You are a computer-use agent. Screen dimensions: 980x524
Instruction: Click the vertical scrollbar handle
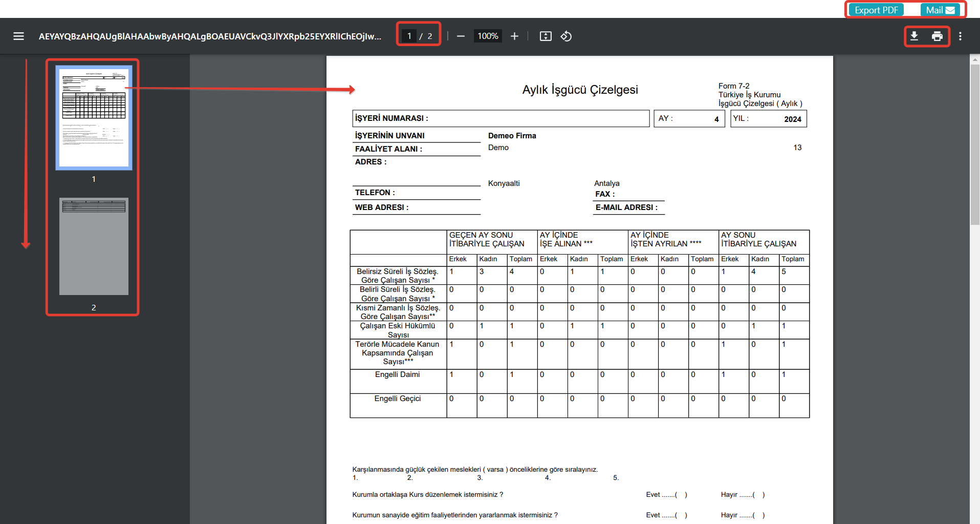[x=974, y=143]
